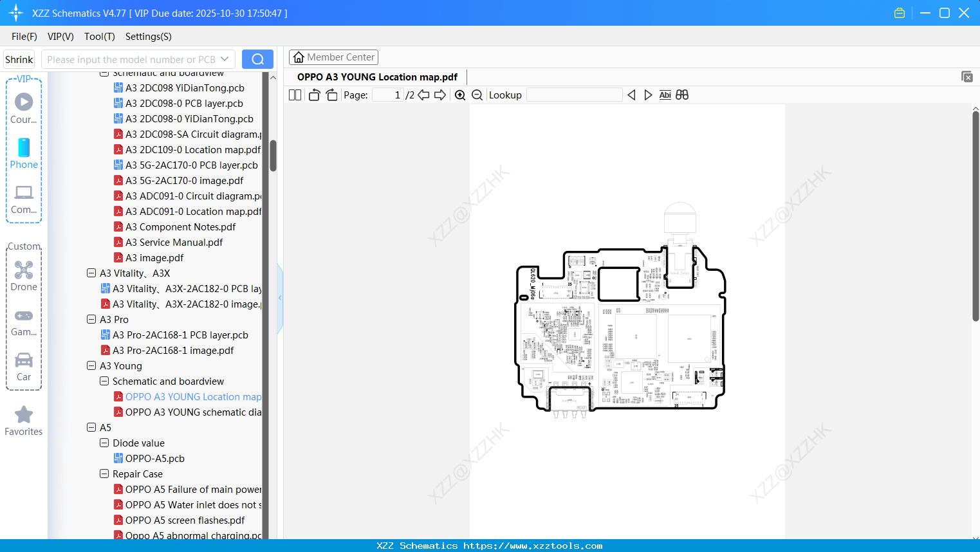
Task: Select the Phone category in sidebar
Action: coord(24,154)
